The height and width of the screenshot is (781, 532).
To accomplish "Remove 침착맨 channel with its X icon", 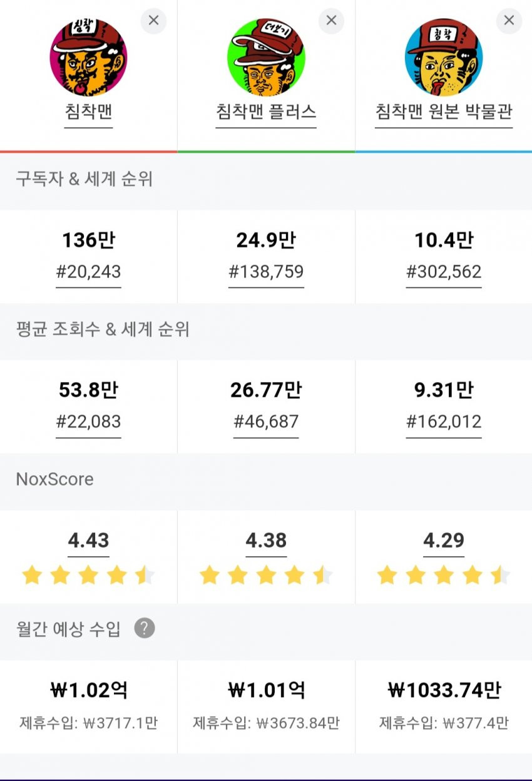I will (x=153, y=21).
